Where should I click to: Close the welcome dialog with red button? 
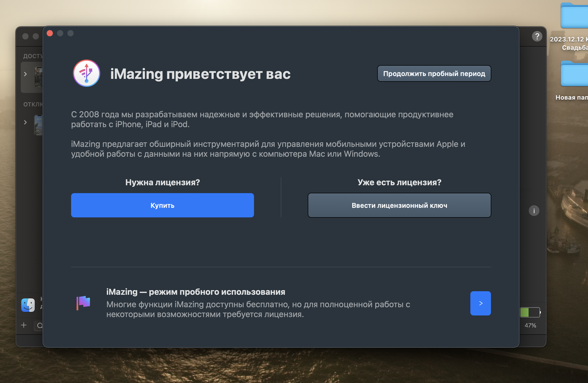pyautogui.click(x=49, y=33)
